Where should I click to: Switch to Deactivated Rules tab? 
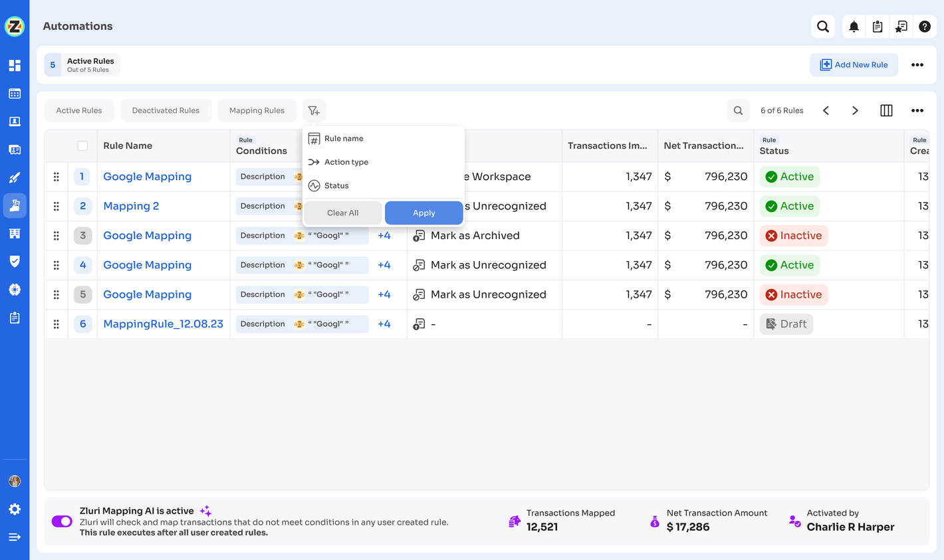click(x=166, y=110)
